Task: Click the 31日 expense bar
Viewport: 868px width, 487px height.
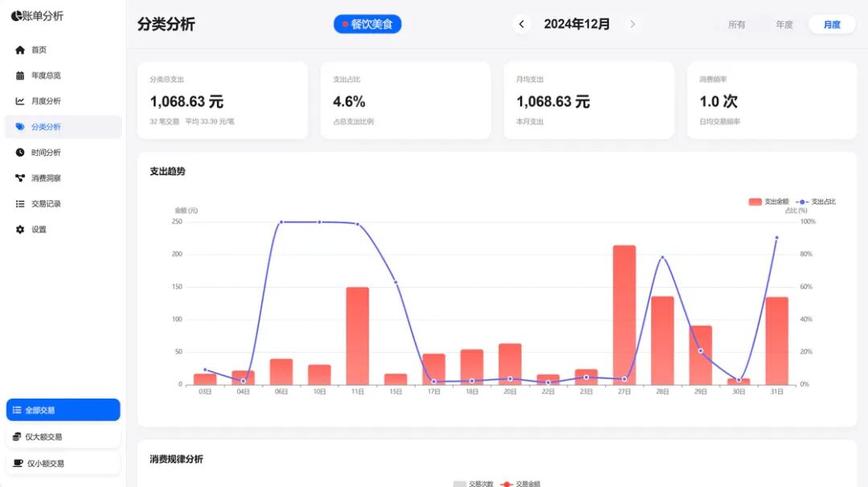Action: 776,341
